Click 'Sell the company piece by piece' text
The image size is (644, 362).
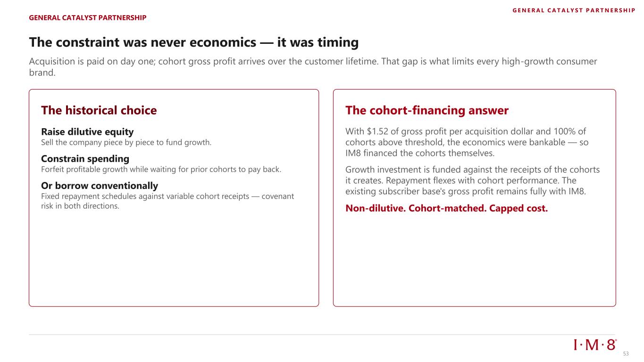(126, 142)
